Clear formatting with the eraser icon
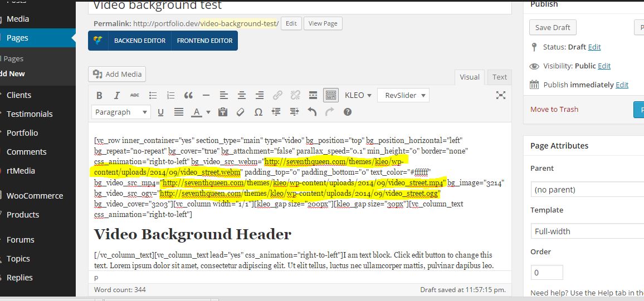644x301 pixels. pyautogui.click(x=241, y=112)
